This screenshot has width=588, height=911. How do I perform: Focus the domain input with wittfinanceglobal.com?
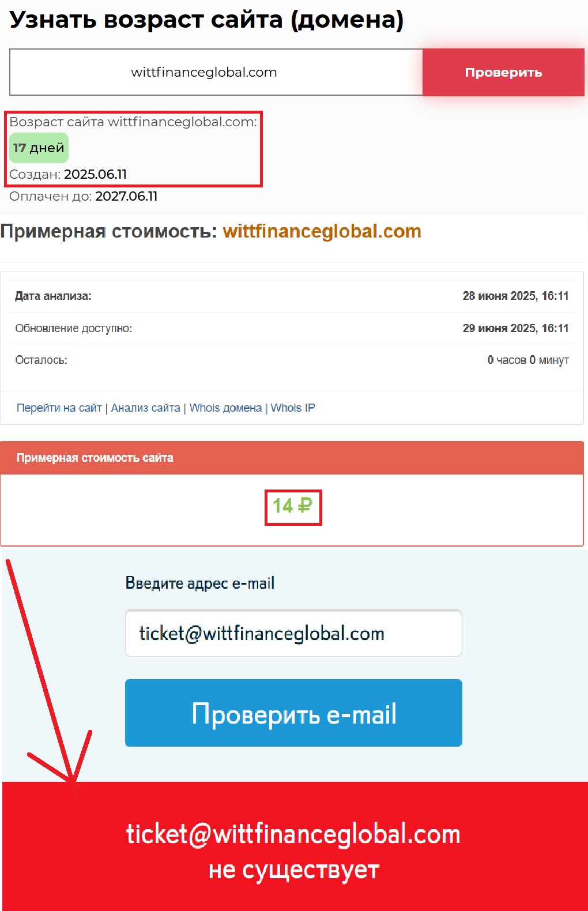point(216,72)
